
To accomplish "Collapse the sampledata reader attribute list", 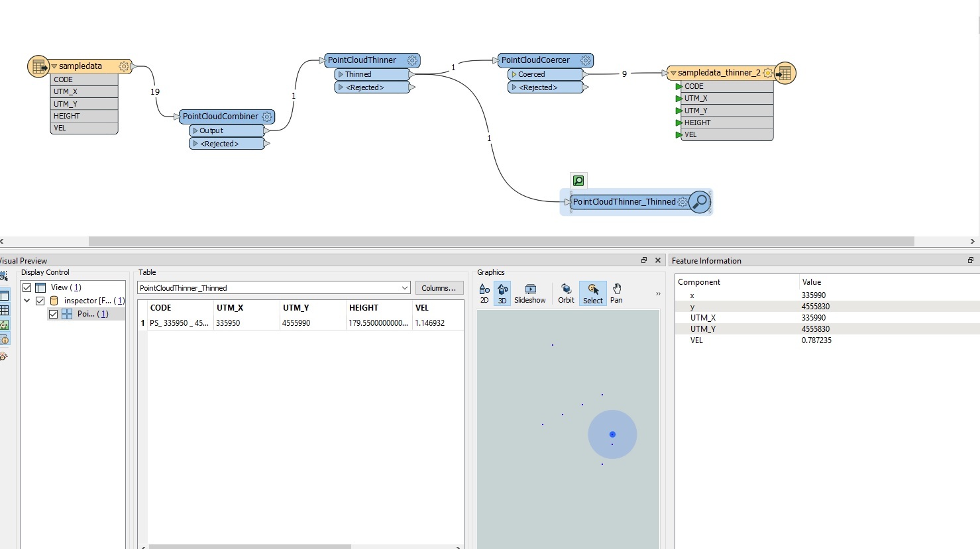I will pyautogui.click(x=54, y=66).
